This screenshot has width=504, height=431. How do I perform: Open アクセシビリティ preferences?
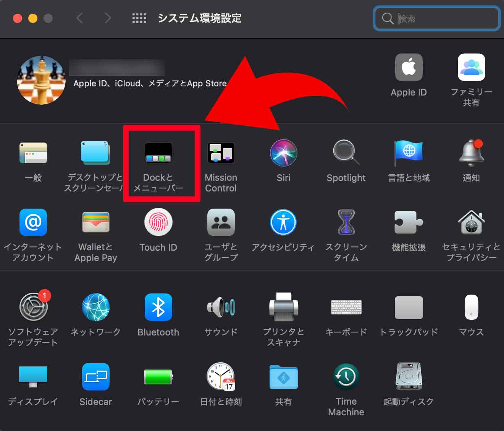point(283,222)
